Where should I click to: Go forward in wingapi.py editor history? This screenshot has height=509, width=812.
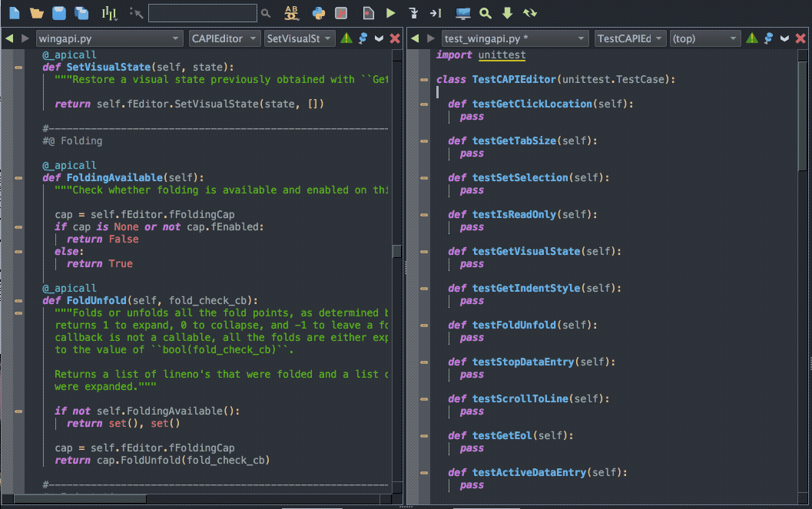coord(25,38)
